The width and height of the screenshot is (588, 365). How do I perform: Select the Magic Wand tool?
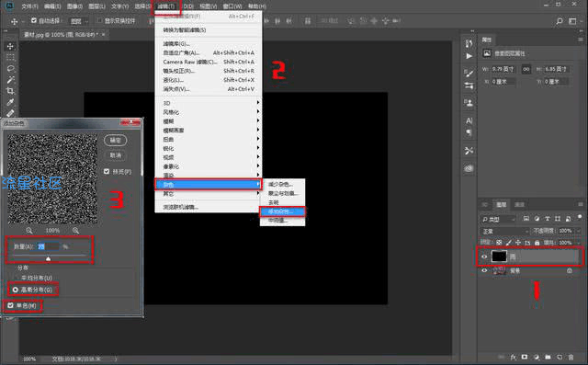coord(10,79)
